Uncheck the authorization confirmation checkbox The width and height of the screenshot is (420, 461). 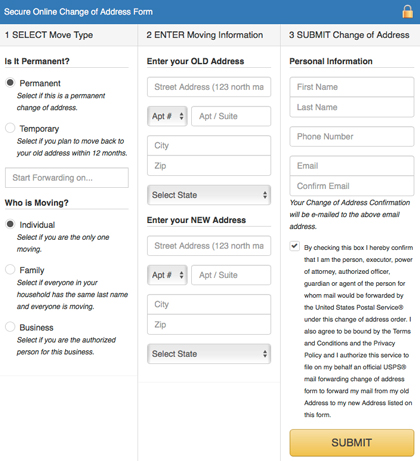pos(294,246)
